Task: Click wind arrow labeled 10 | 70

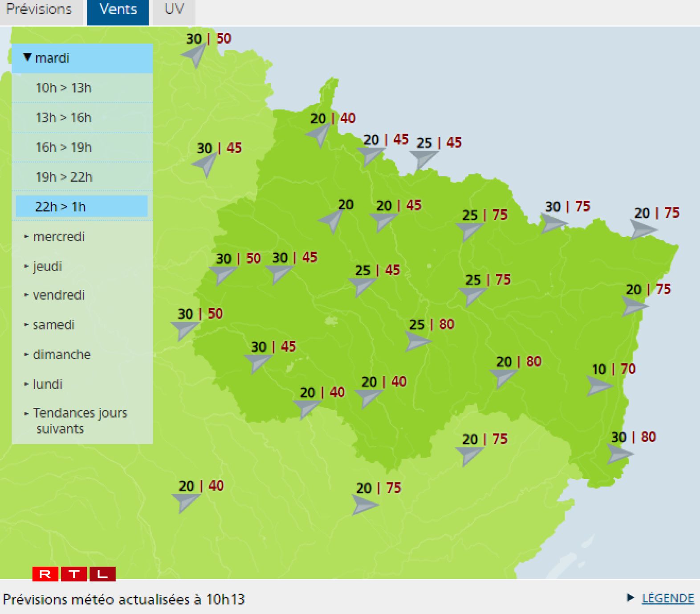Action: (x=598, y=386)
